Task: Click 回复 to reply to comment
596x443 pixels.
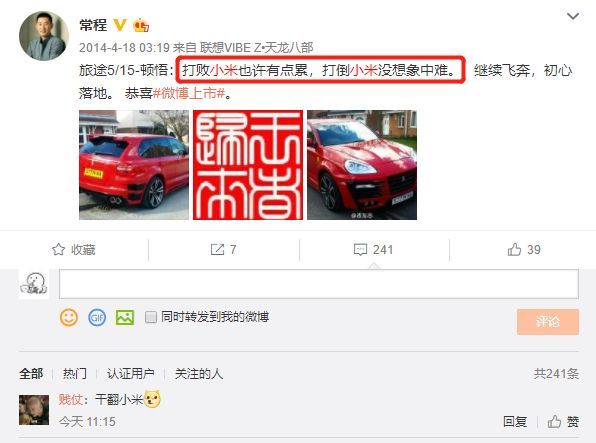Action: [515, 421]
